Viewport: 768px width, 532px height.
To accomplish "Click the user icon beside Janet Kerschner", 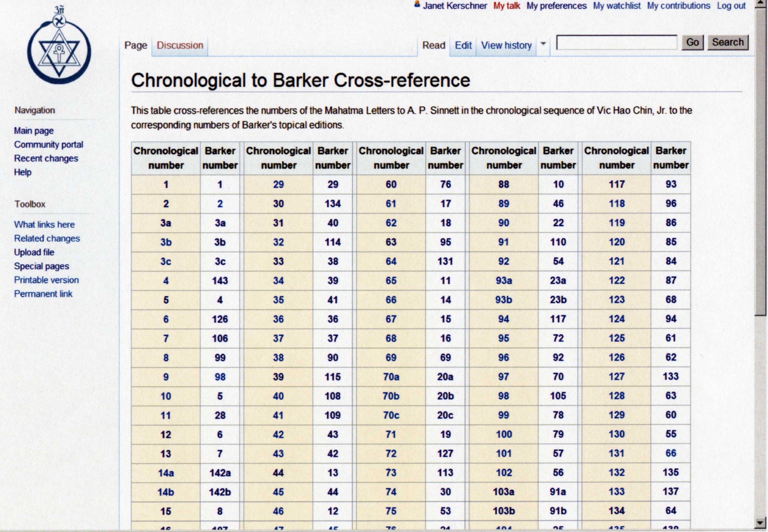I will 417,5.
